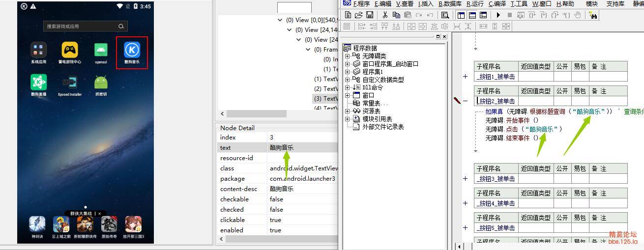This screenshot has width=644, height=250.
Task: Expand the 窗口程序集_启动窗口 tree node
Action: point(347,64)
